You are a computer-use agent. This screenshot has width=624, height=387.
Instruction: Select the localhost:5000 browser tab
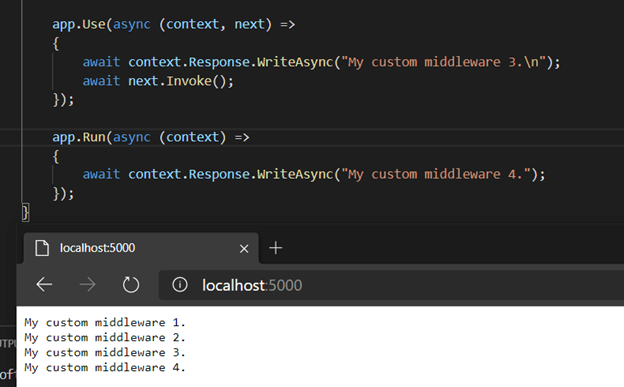141,248
